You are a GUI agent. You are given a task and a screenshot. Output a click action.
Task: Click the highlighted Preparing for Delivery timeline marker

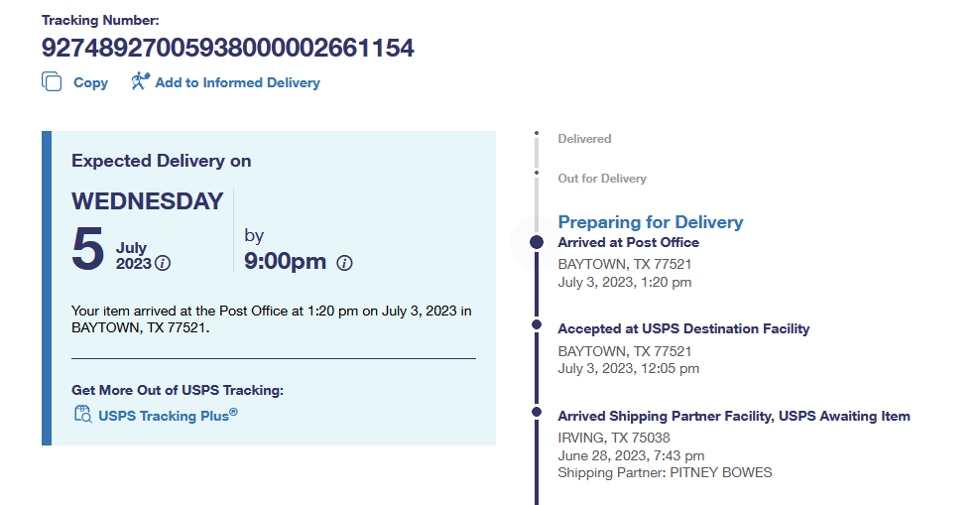coord(537,242)
